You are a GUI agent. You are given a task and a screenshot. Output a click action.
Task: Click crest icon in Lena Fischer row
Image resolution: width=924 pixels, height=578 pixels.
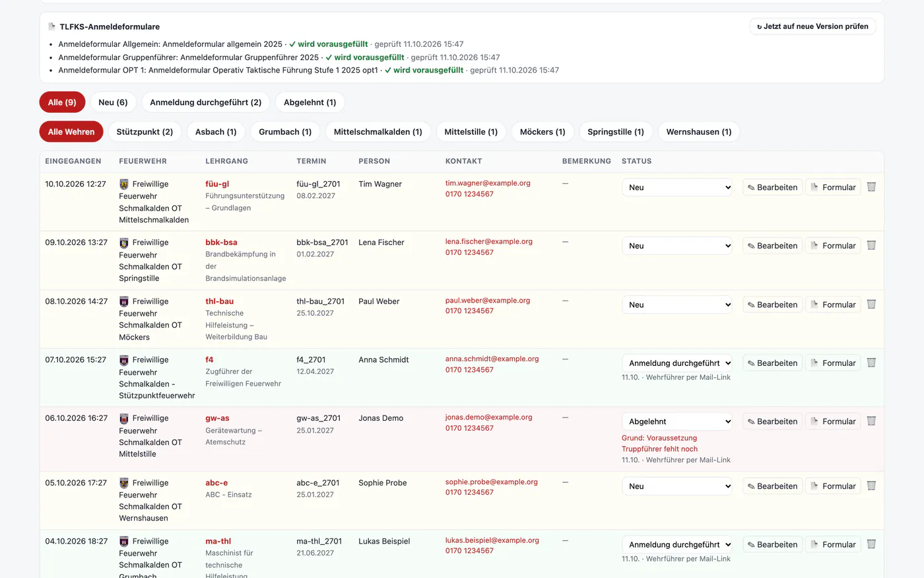(123, 242)
